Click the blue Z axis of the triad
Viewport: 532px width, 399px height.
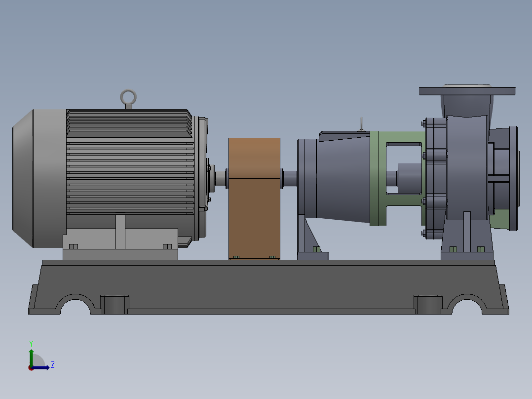[x=40, y=367]
